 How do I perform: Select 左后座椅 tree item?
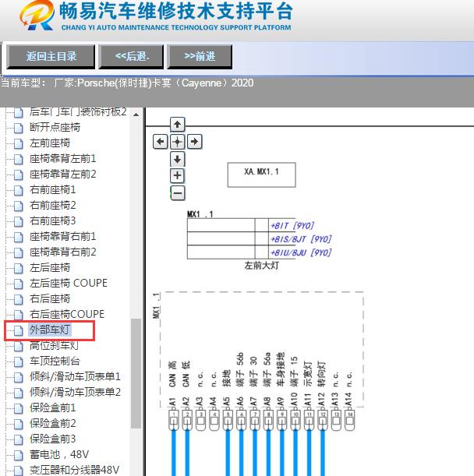coord(50,268)
